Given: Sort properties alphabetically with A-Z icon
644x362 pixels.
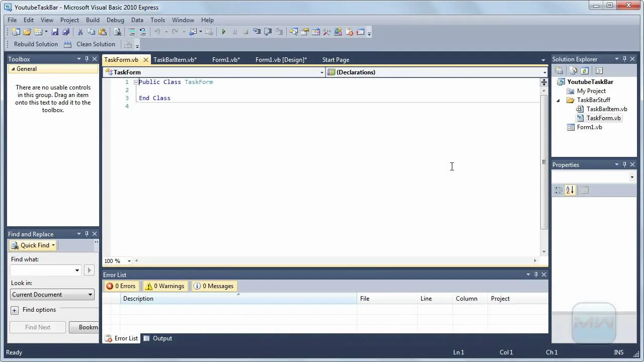Looking at the screenshot, I should [570, 190].
